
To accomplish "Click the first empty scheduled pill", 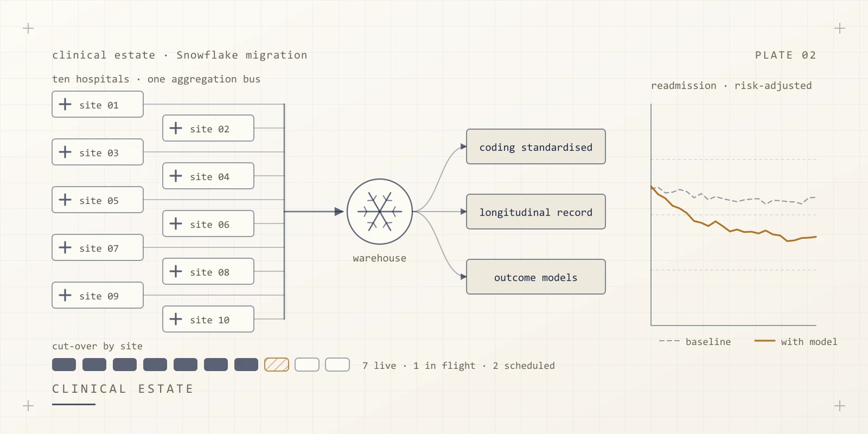I will [307, 365].
